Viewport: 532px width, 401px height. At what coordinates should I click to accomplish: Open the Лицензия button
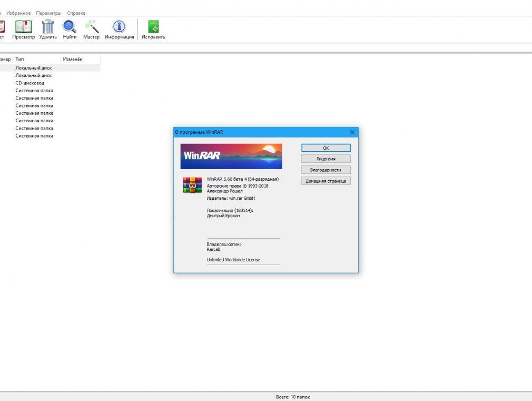tap(326, 159)
